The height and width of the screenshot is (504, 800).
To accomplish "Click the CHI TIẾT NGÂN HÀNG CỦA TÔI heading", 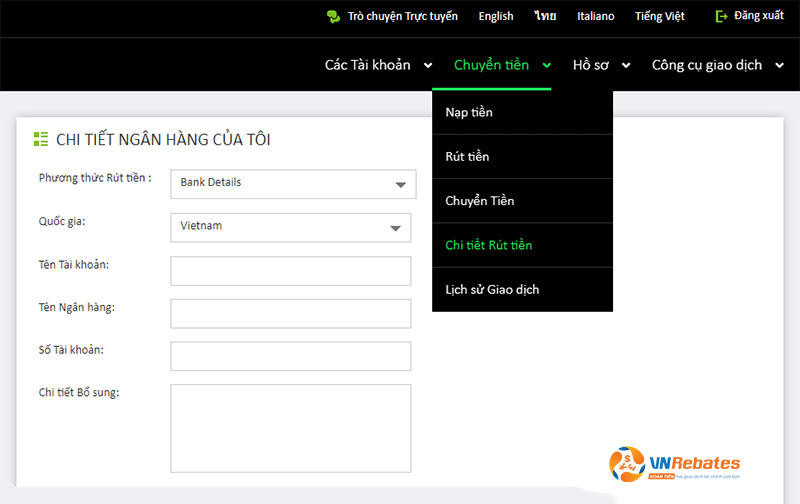I will 163,139.
